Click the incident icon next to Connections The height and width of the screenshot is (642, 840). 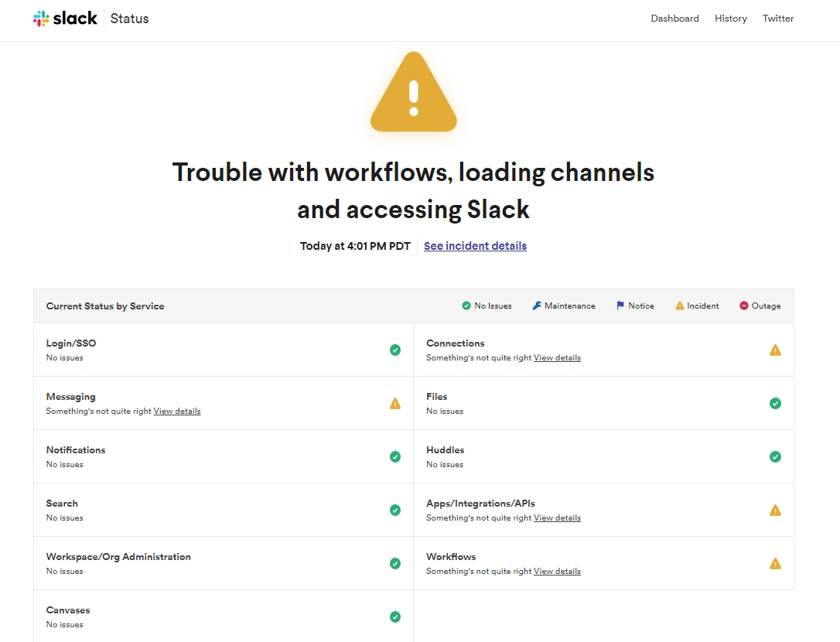(775, 350)
